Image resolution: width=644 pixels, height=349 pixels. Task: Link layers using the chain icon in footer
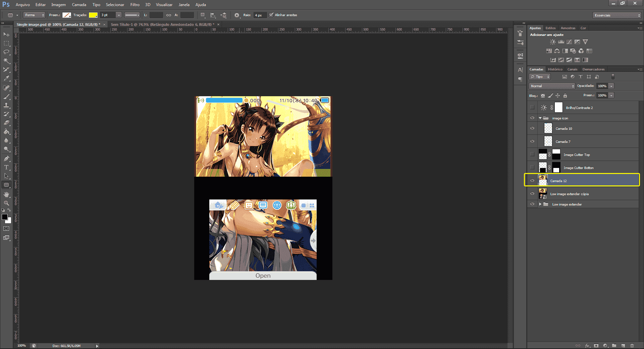[578, 345]
